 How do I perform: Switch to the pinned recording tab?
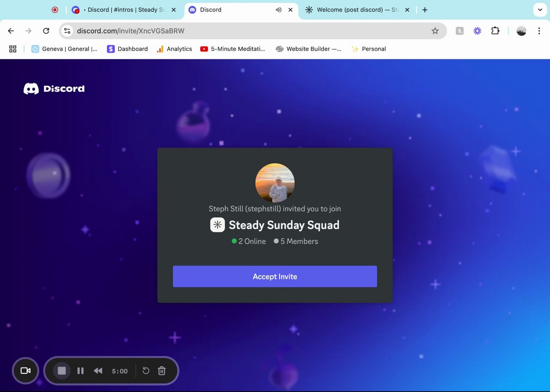(55, 9)
